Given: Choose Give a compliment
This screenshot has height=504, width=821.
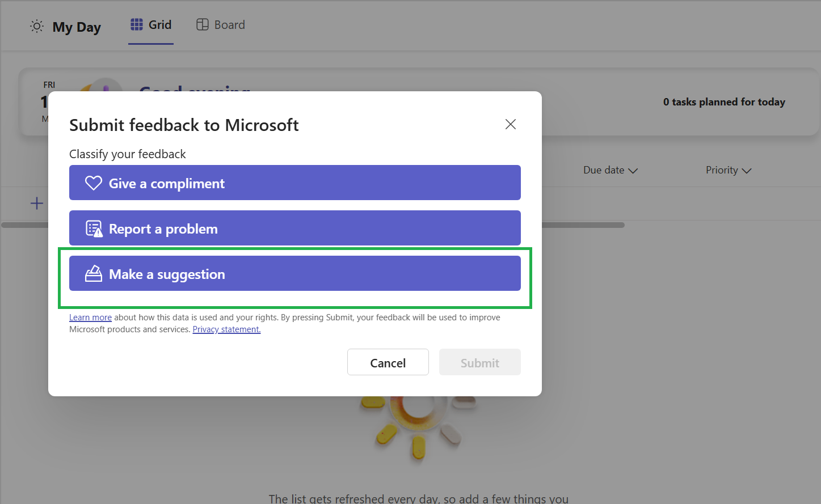Looking at the screenshot, I should 295,183.
